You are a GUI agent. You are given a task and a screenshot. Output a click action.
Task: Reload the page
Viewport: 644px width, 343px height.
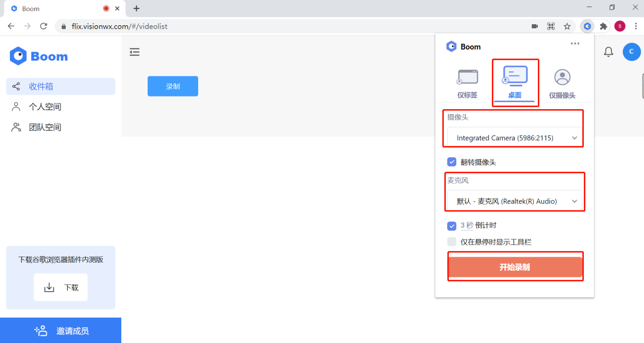(43, 26)
